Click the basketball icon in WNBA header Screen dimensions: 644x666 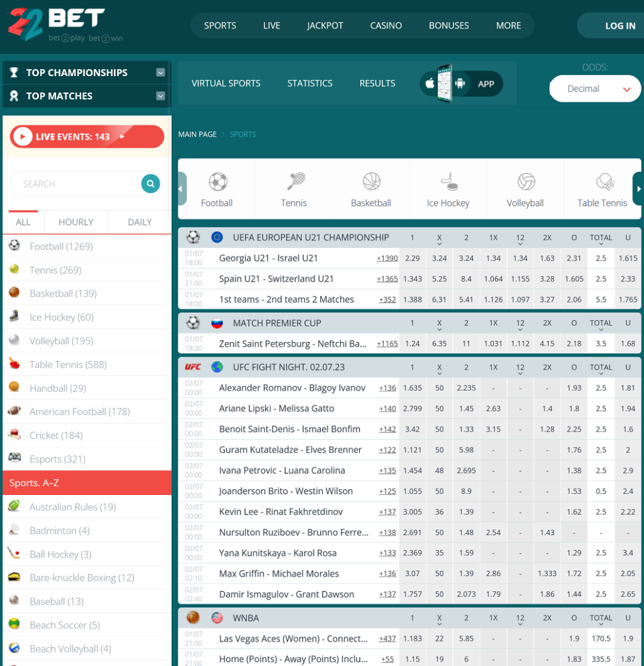(x=193, y=617)
